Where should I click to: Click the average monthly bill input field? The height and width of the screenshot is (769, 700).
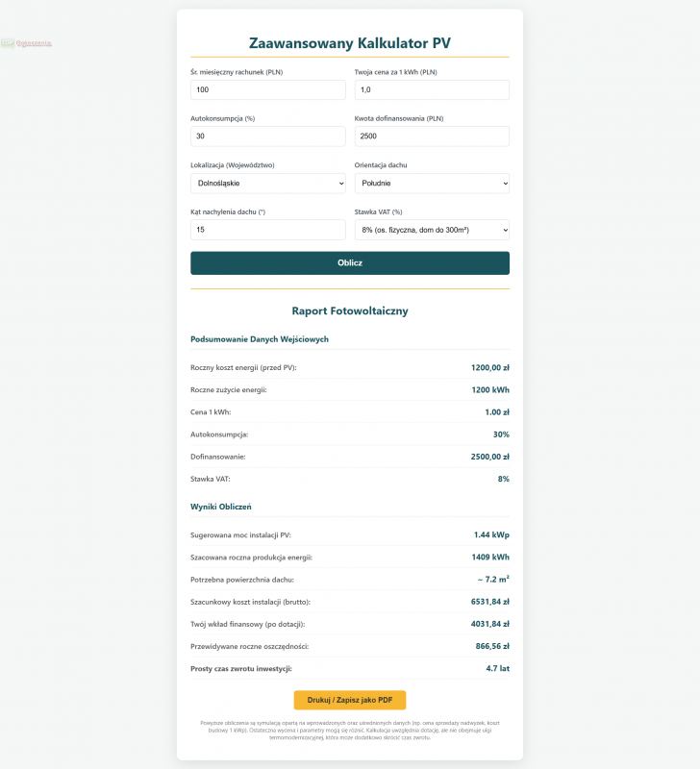point(267,89)
